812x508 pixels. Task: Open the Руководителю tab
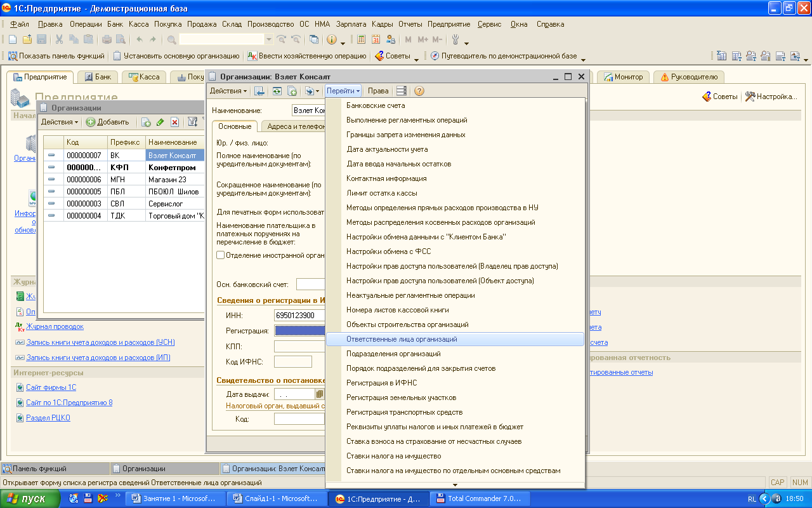click(x=689, y=77)
